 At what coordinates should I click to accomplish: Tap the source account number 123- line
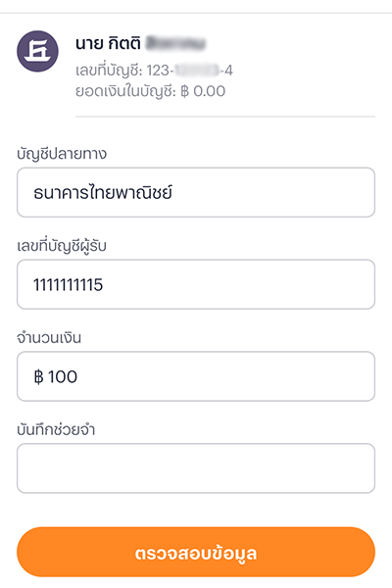pyautogui.click(x=154, y=71)
